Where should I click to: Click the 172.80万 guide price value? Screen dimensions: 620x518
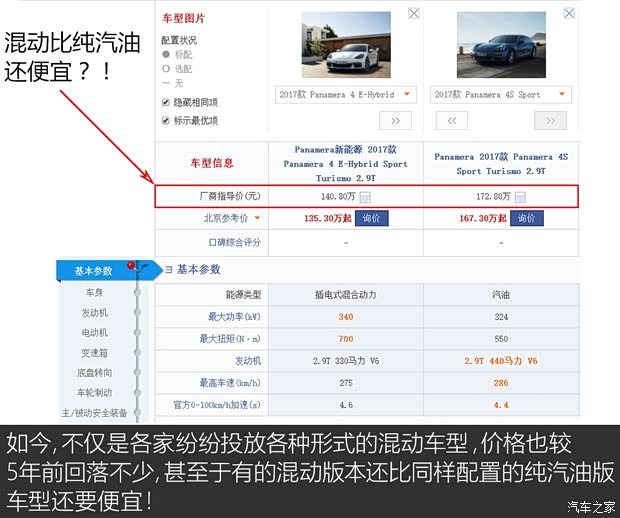pos(493,197)
